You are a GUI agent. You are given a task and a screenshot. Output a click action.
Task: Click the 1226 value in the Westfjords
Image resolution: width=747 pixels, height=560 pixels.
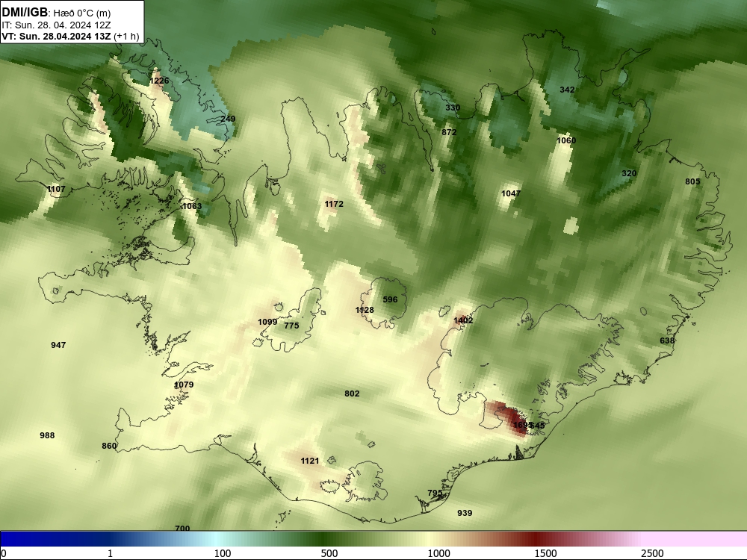(x=159, y=81)
